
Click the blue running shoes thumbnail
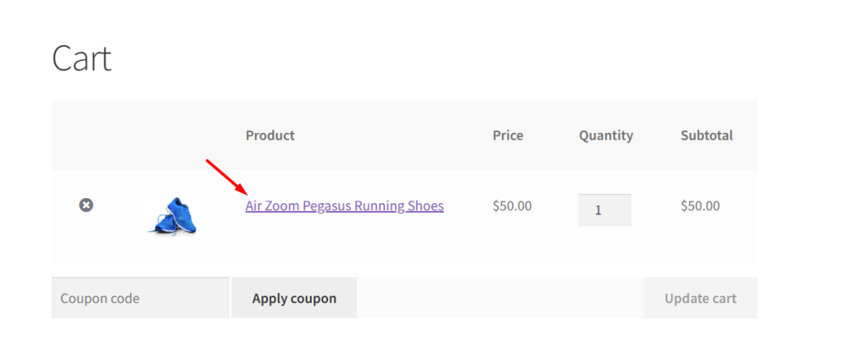tap(172, 213)
